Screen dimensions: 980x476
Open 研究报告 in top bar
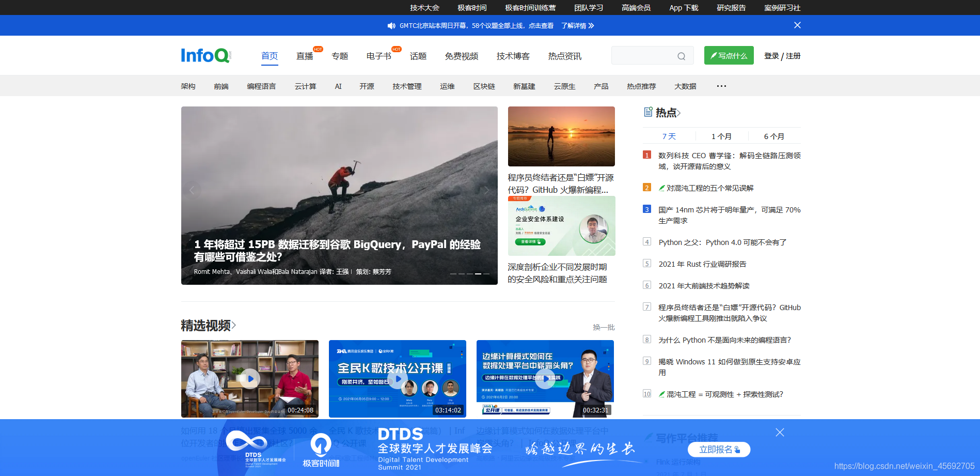731,8
